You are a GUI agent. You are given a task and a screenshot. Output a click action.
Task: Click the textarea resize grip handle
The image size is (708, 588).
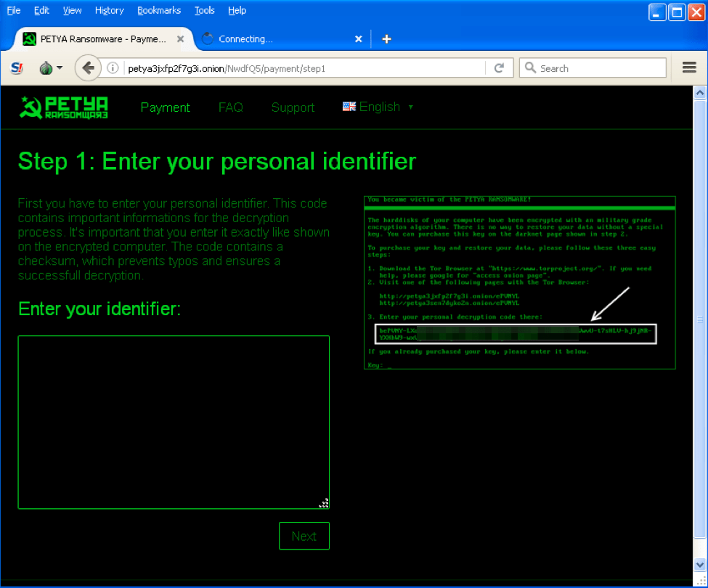[x=324, y=503]
